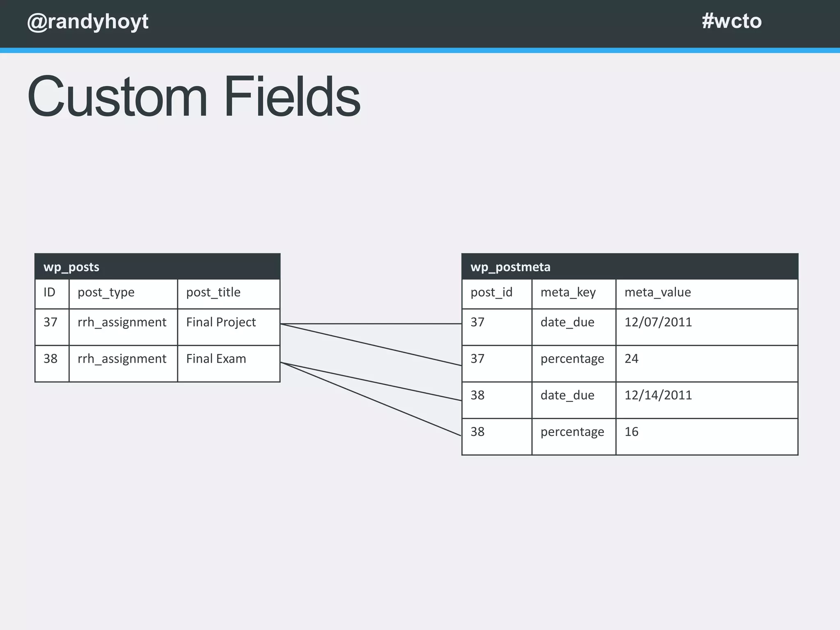Click the #wcto hashtag
Viewport: 840px width, 630px height.
(x=731, y=21)
